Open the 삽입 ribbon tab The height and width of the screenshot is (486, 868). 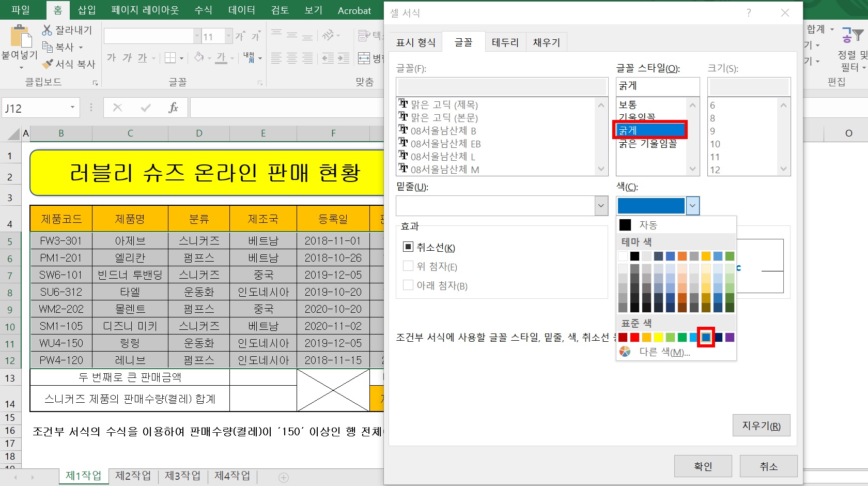(87, 10)
